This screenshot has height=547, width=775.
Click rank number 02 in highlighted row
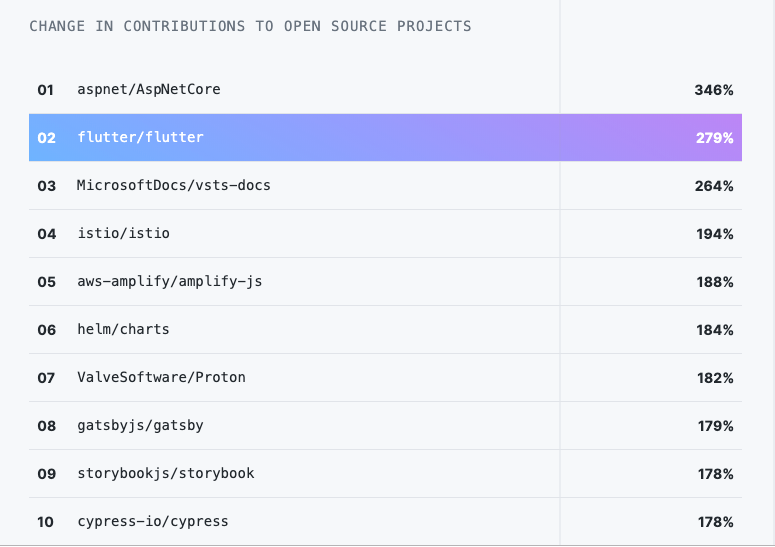pyautogui.click(x=46, y=138)
